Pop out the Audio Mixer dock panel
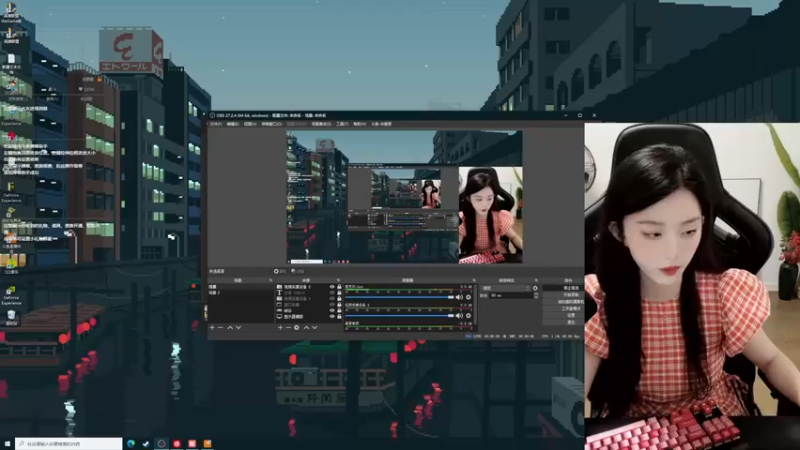The image size is (800, 450). [473, 280]
